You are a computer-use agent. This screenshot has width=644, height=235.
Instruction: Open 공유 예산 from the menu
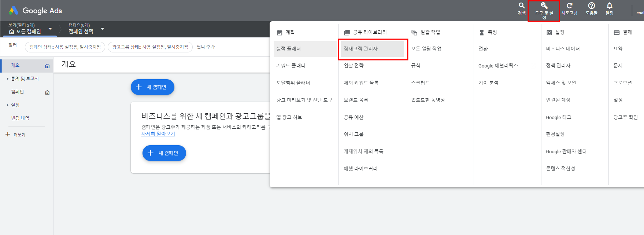point(354,117)
